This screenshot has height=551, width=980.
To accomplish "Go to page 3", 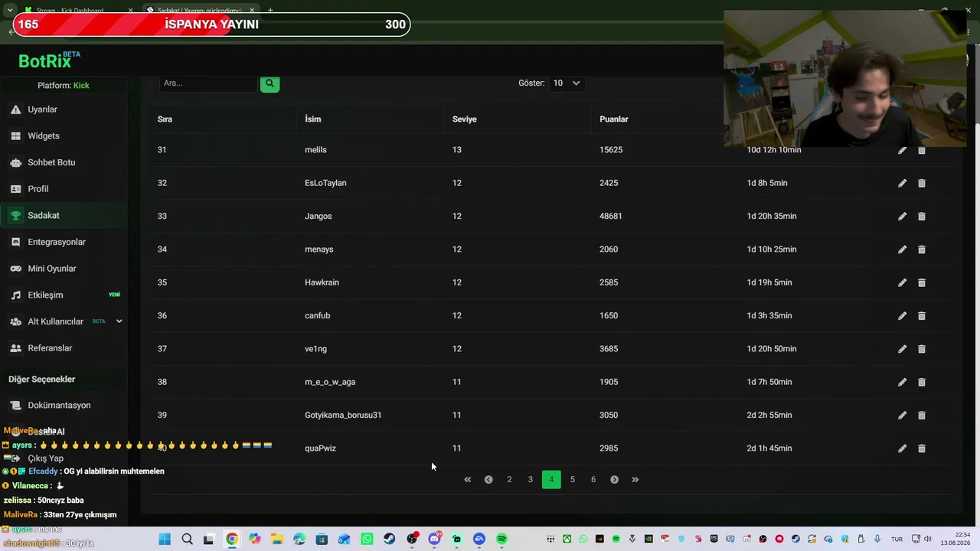I will coord(531,480).
